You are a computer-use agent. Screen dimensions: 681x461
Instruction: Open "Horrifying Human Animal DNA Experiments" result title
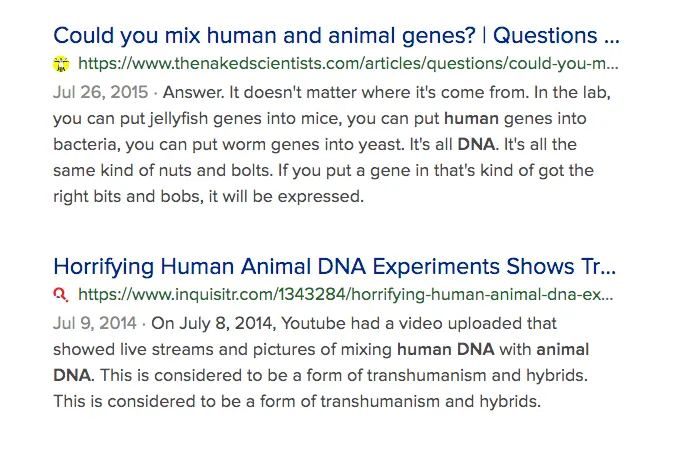[334, 266]
